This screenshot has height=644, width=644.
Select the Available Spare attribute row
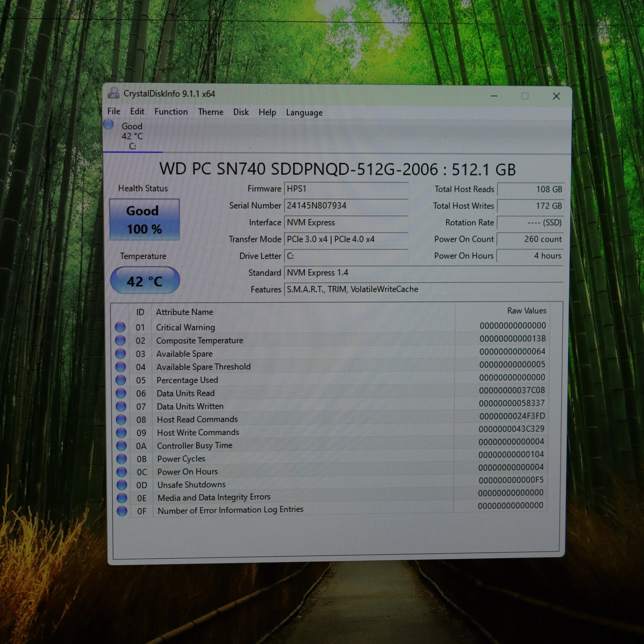coord(184,354)
